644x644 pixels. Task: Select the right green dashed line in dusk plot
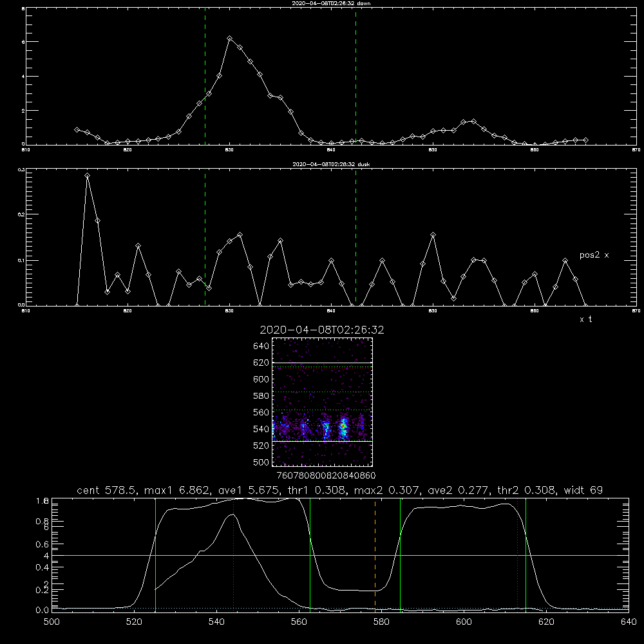[x=355, y=237]
